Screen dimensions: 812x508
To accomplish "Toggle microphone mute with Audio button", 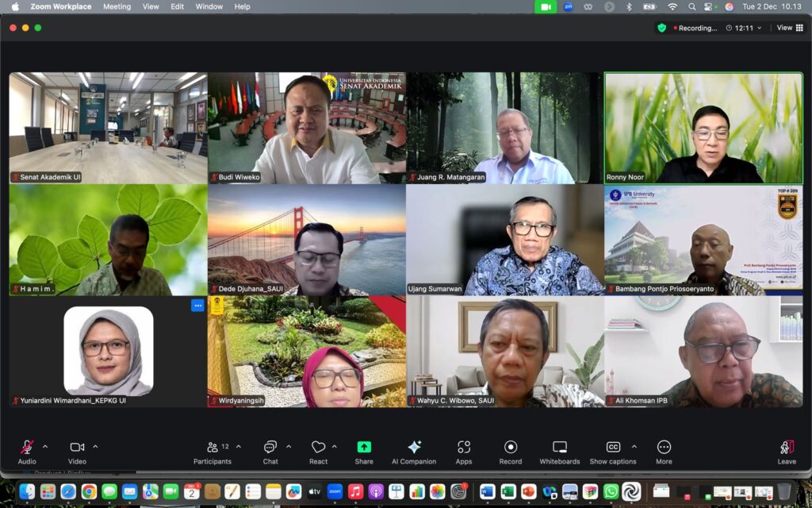I will (x=27, y=448).
